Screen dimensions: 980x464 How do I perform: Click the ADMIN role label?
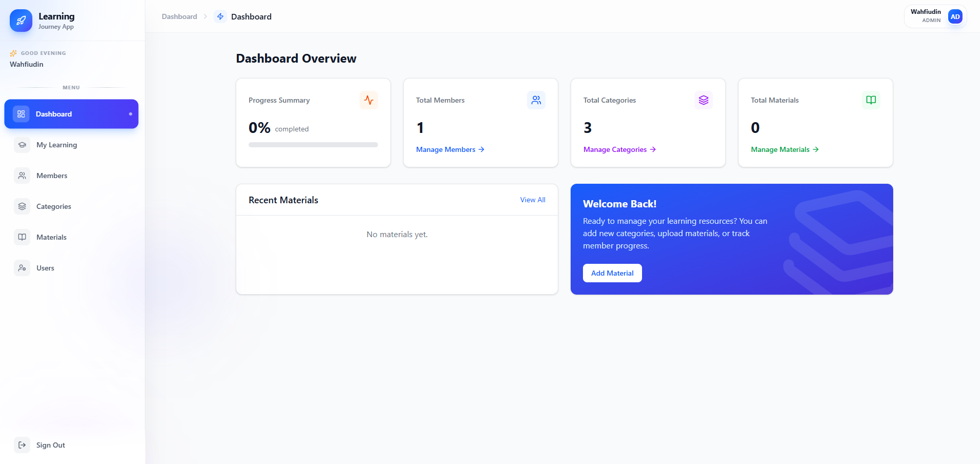[x=931, y=21]
